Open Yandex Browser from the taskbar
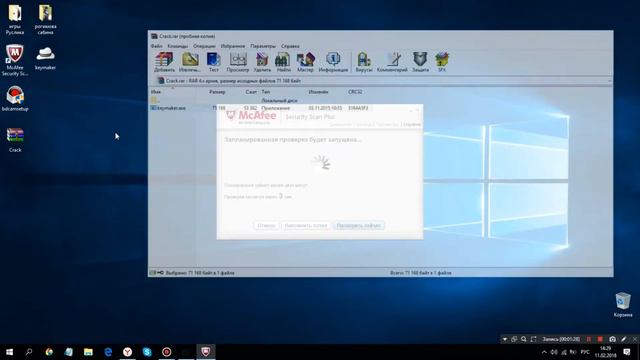Viewport: 640px width, 360px height. 127,352
